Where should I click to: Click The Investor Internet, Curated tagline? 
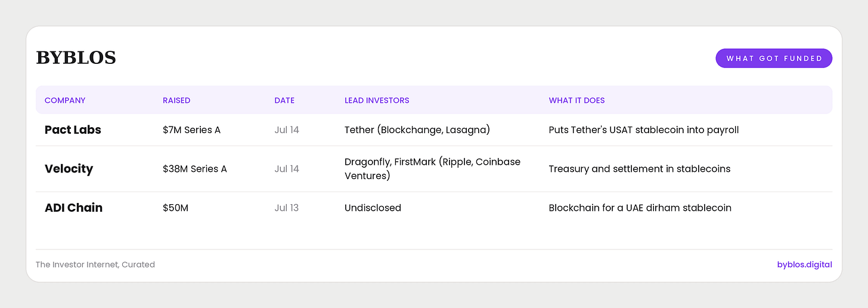click(95, 264)
